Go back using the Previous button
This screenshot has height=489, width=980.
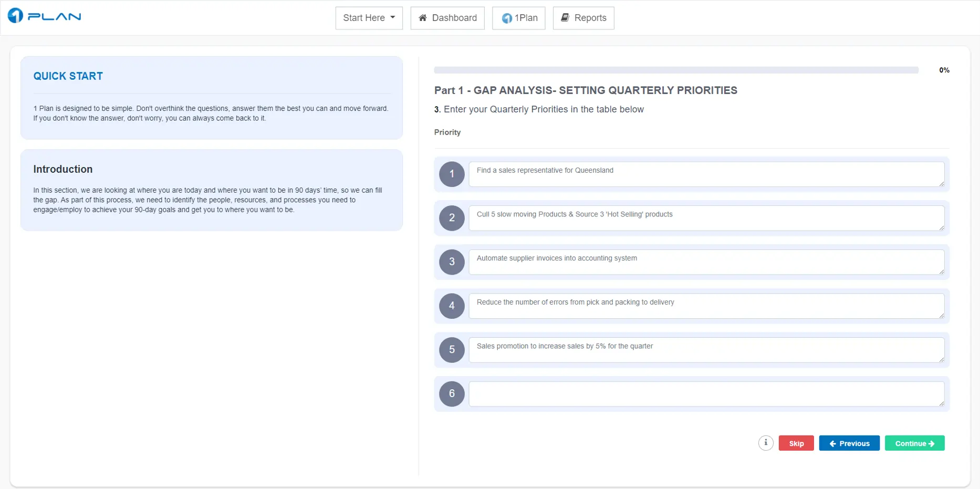pyautogui.click(x=849, y=443)
